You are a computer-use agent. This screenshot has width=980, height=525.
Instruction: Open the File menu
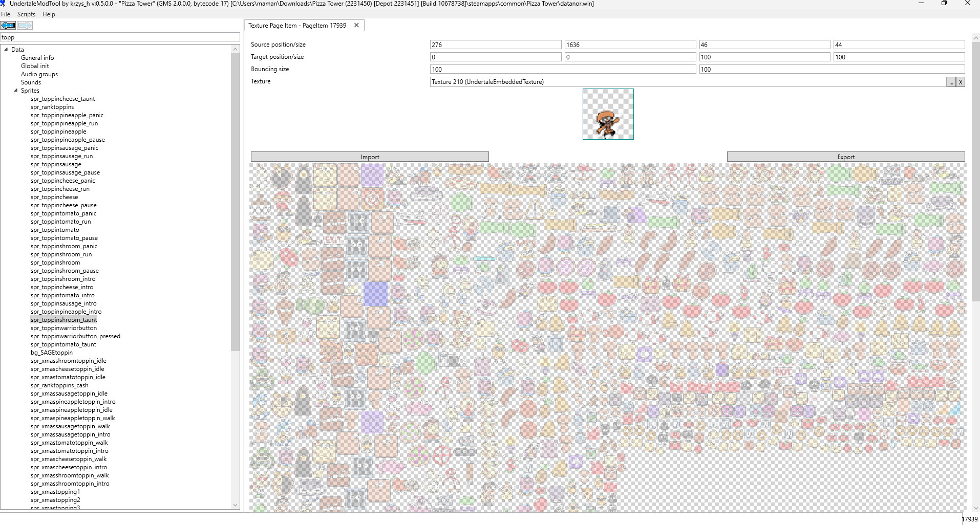point(6,14)
